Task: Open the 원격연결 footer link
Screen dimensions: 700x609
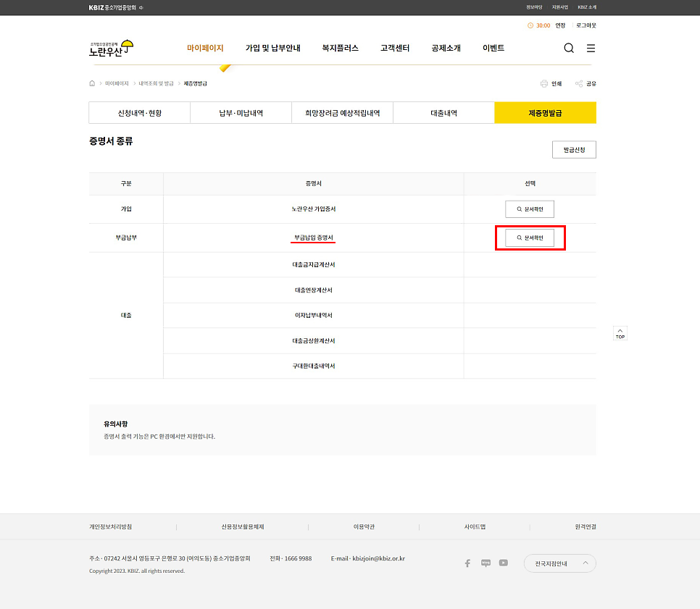Action: click(586, 527)
